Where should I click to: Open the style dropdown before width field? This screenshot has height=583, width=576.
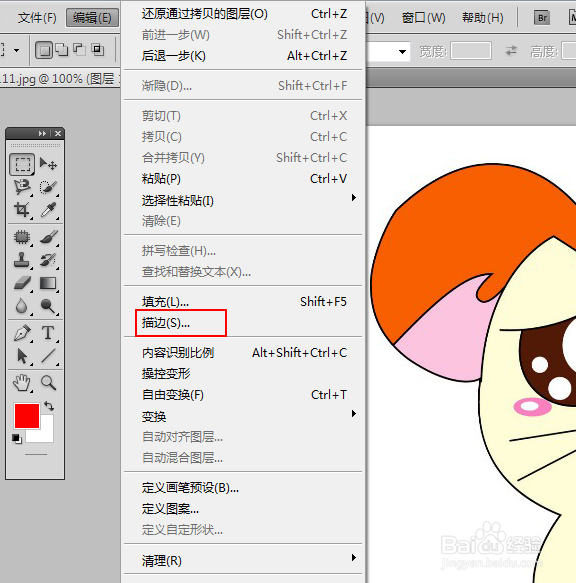pos(402,52)
